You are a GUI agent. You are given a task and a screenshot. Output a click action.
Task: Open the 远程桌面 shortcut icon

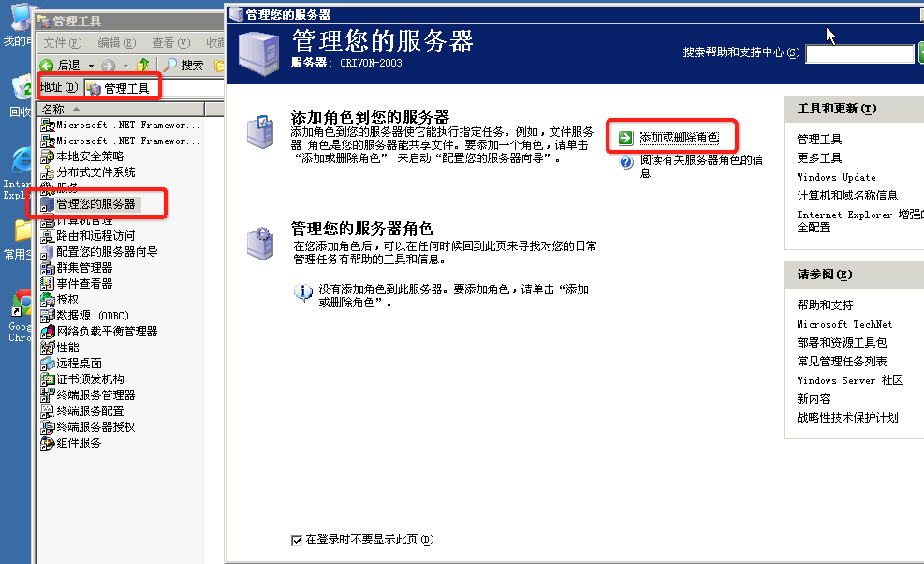tap(49, 363)
